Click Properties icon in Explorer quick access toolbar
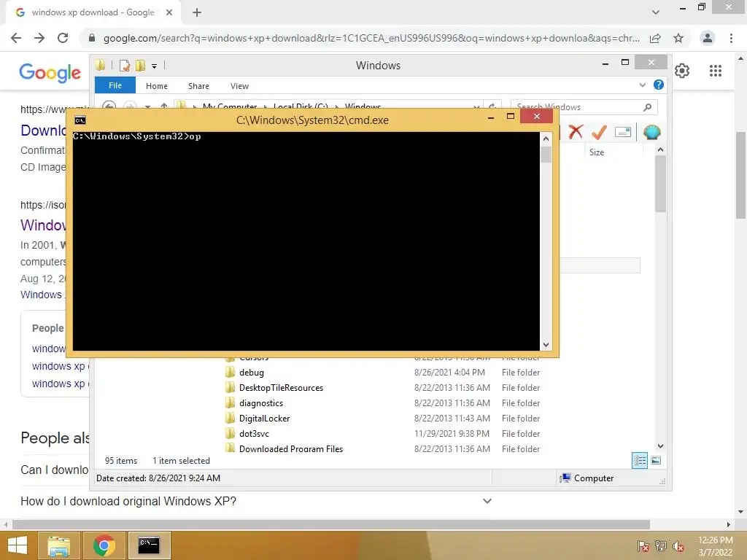Image resolution: width=747 pixels, height=560 pixels. pos(124,65)
